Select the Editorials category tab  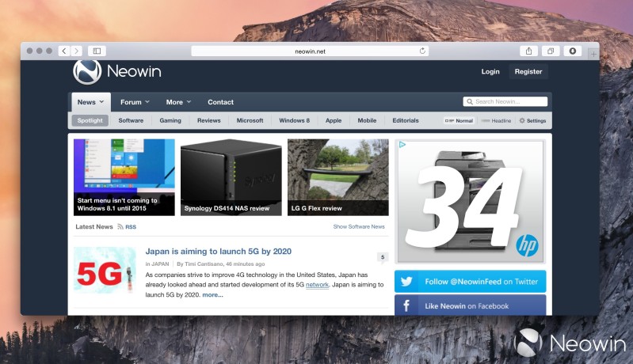[x=406, y=121]
